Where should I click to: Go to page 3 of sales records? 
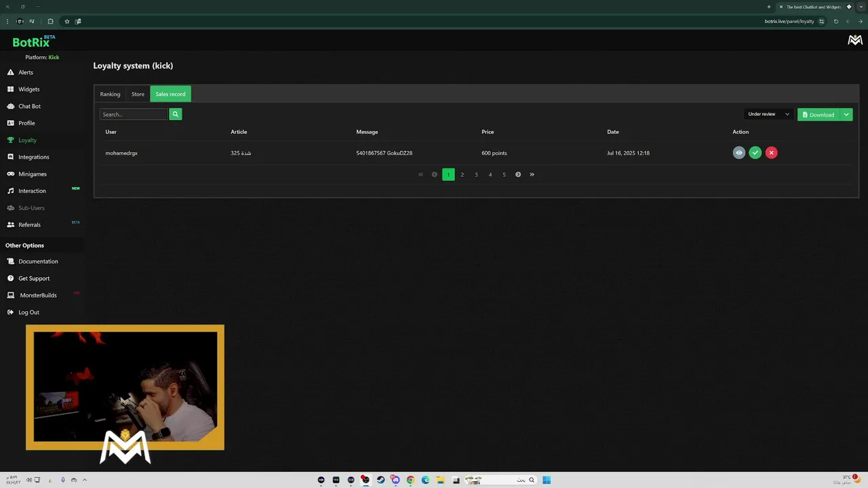[x=476, y=175]
